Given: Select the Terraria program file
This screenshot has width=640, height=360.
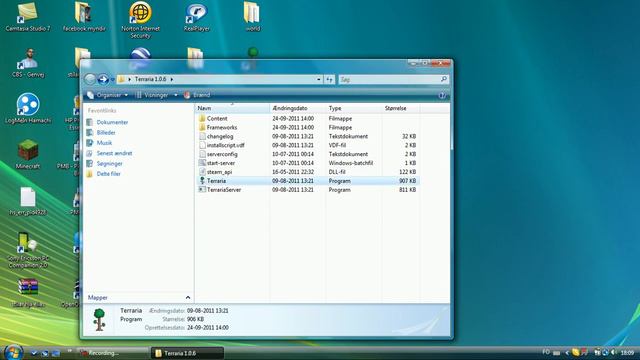Looking at the screenshot, I should click(x=216, y=181).
